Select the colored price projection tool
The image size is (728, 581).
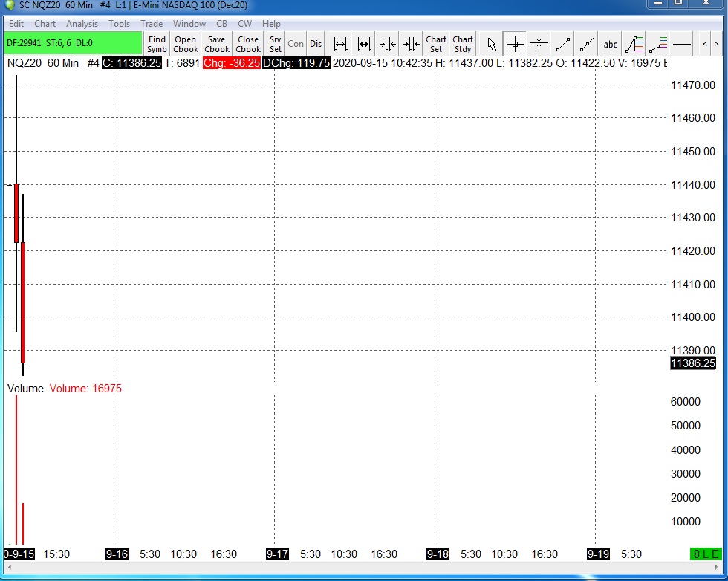coord(658,44)
